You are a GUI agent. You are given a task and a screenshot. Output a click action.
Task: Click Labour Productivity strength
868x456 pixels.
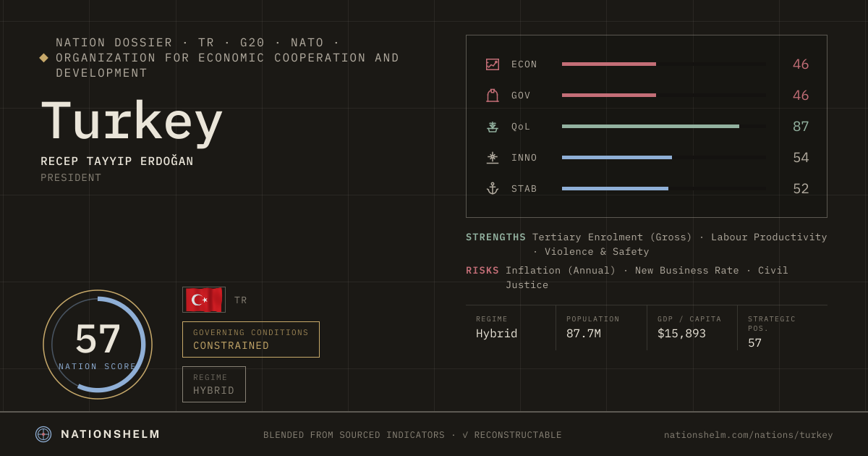pos(769,237)
